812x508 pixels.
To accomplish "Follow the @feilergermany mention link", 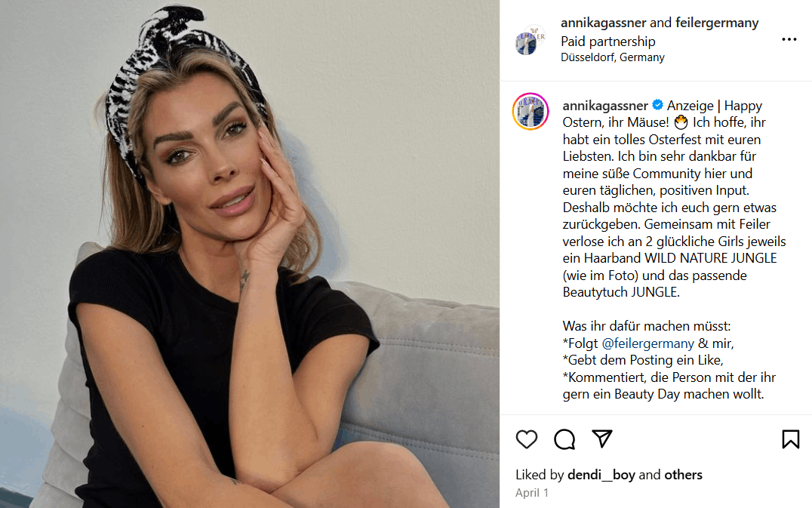I will (647, 343).
